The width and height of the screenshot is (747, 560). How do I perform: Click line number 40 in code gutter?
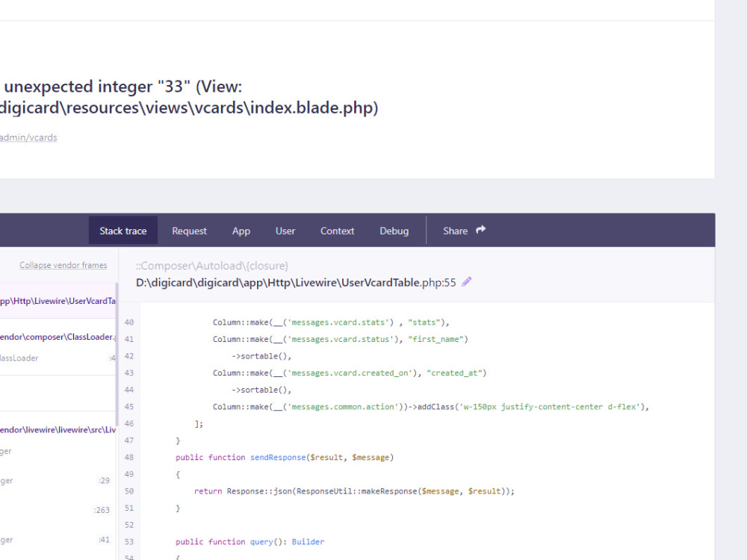tap(129, 323)
